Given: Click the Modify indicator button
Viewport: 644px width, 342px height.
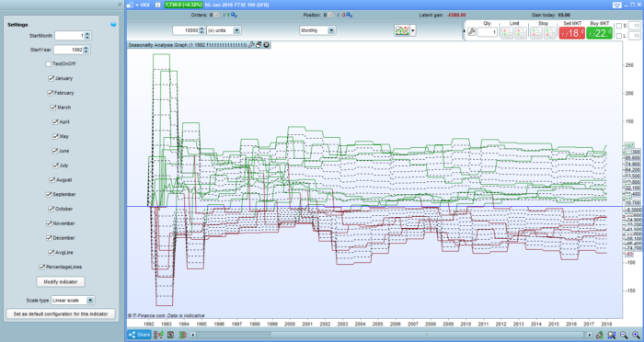Looking at the screenshot, I should (61, 282).
